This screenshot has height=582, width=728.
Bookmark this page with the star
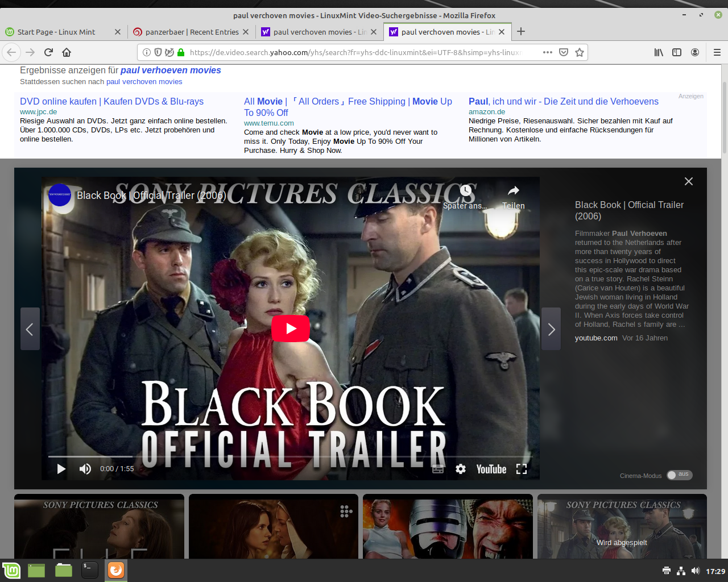pos(580,52)
